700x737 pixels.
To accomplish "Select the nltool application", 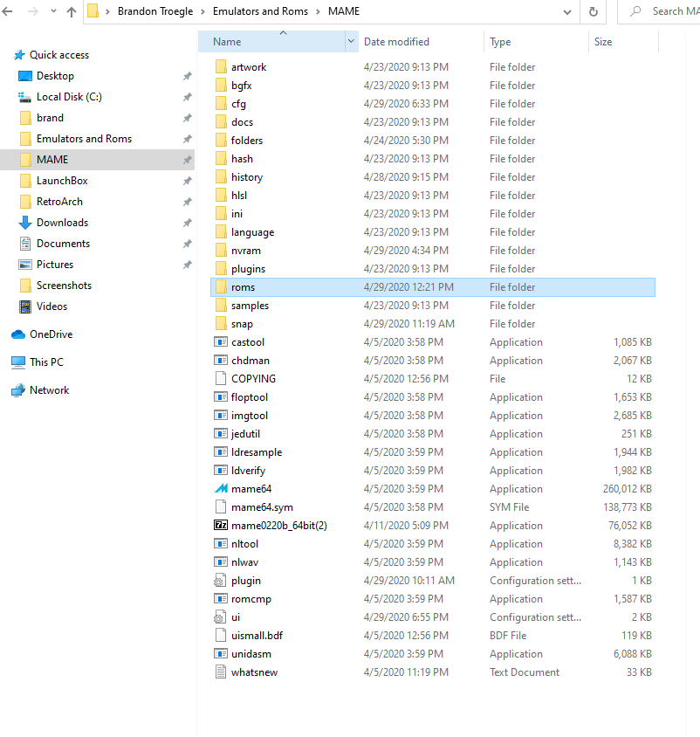I will 244,544.
